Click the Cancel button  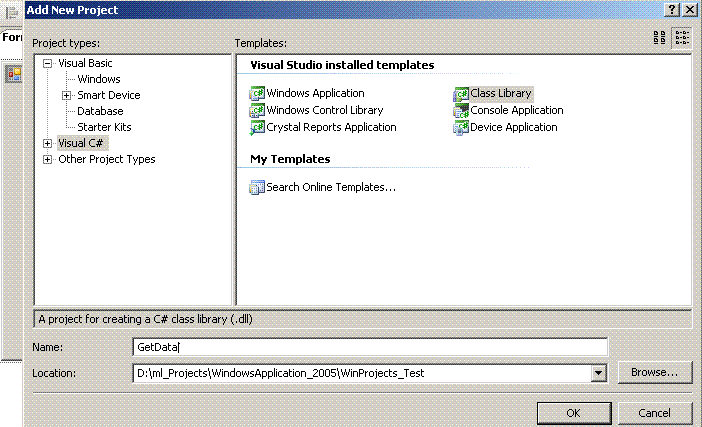point(655,413)
